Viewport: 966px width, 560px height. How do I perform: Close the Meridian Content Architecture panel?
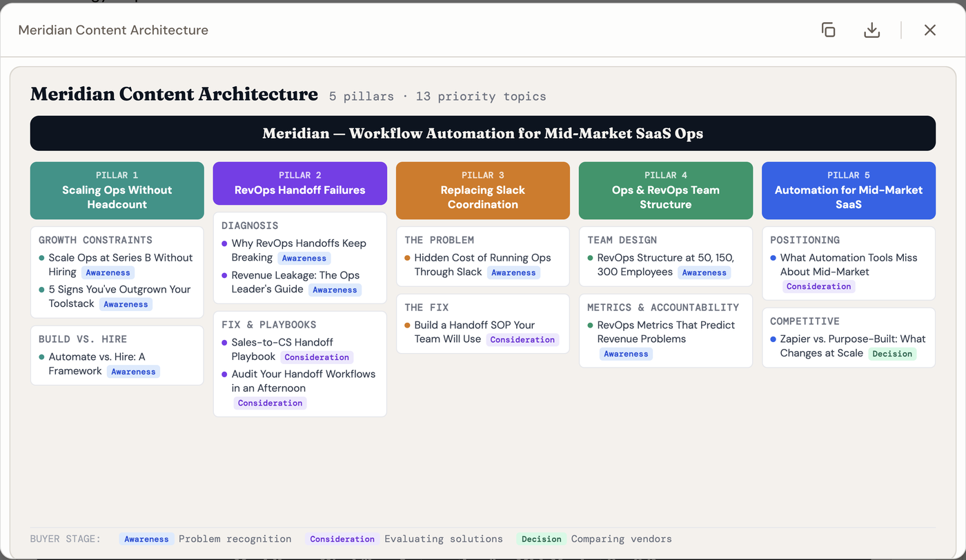(930, 30)
